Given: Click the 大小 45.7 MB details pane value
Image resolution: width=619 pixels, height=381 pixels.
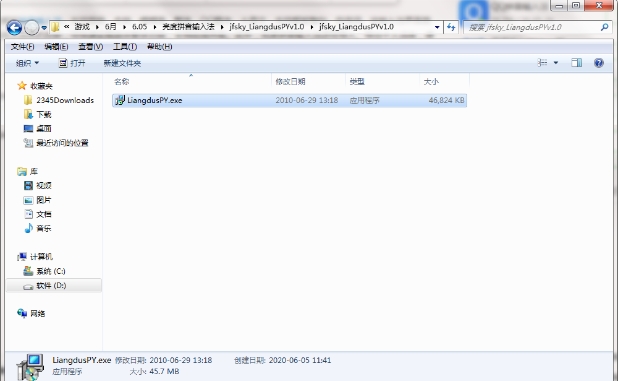Looking at the screenshot, I should 165,372.
